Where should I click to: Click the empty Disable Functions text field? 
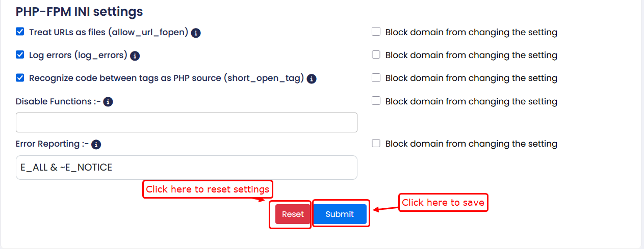(x=186, y=123)
